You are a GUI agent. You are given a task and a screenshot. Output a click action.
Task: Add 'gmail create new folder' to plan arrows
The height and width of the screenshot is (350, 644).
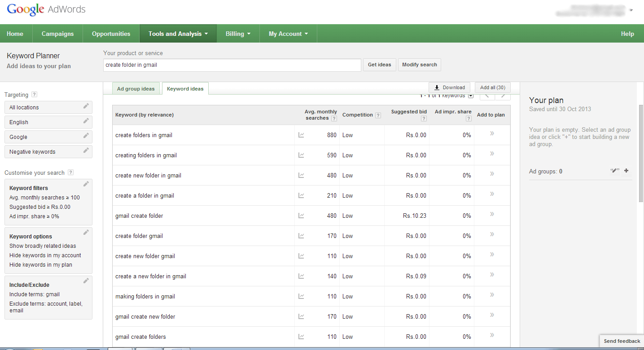(492, 315)
